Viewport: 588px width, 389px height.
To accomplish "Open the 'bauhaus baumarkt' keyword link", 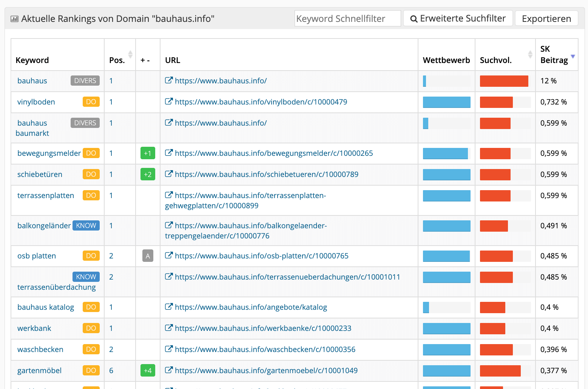I will tap(32, 128).
